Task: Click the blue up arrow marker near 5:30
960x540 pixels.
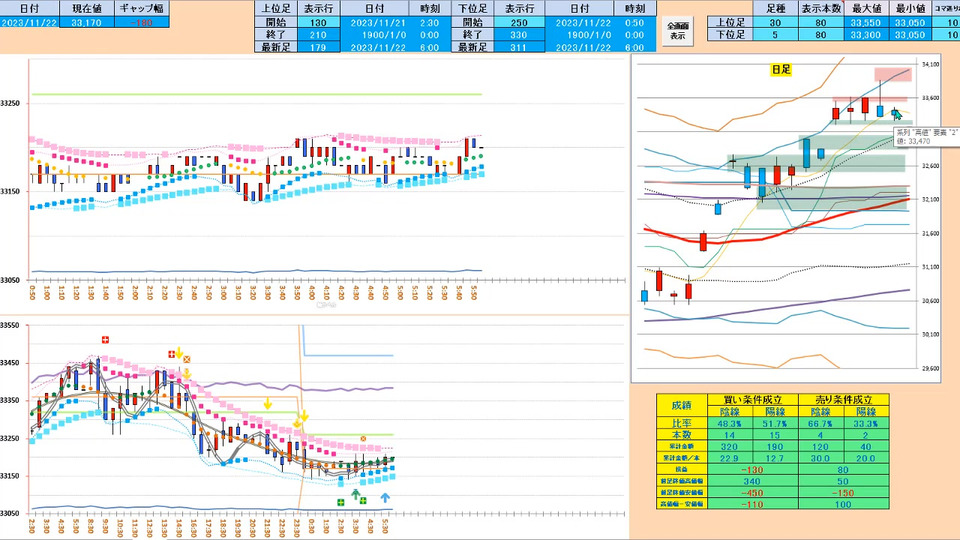Action: (x=385, y=497)
